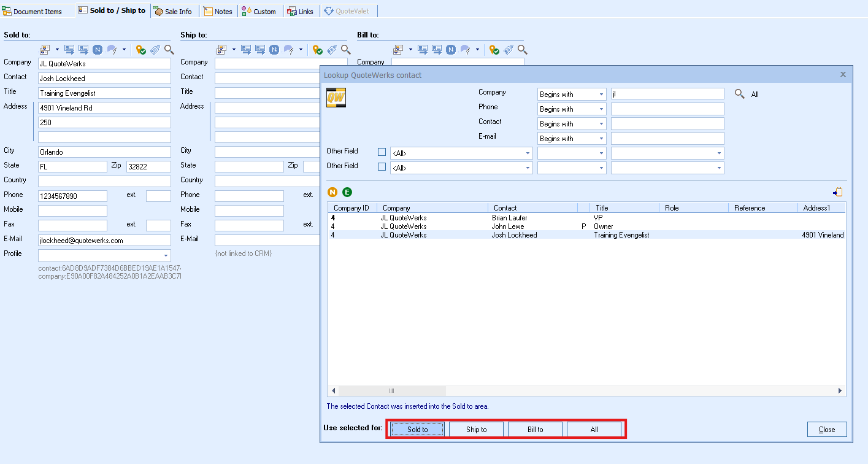868x464 pixels.
Task: Click the speech bubble pencil icon in Sold to
Action: (x=112, y=50)
